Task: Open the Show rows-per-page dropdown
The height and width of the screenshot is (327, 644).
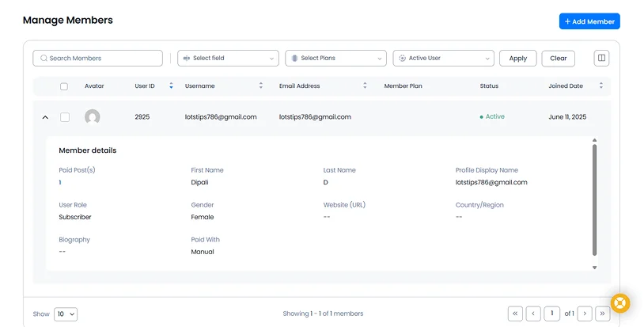Action: pos(66,314)
